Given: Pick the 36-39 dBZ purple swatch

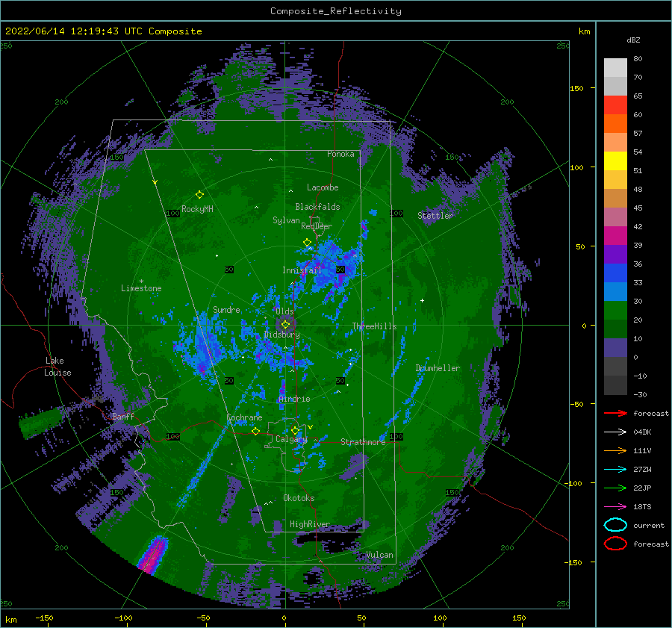Looking at the screenshot, I should click(615, 254).
